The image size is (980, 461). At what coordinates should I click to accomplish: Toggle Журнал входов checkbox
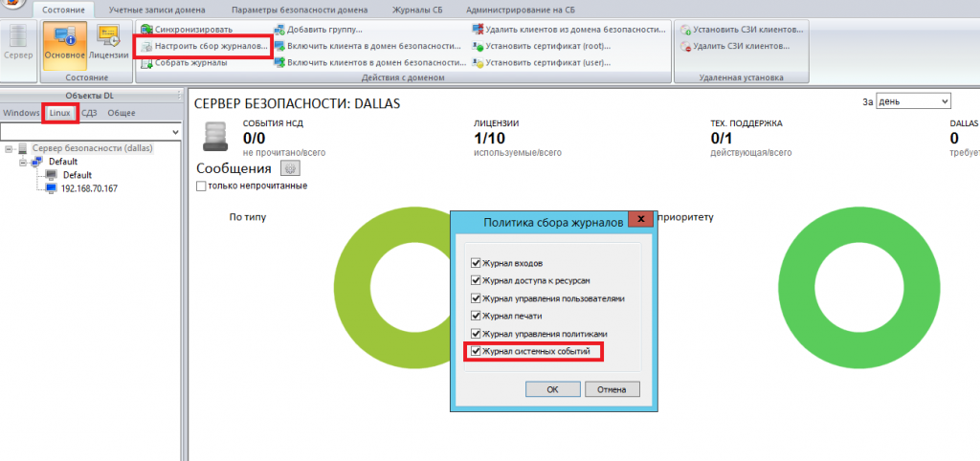(x=476, y=263)
